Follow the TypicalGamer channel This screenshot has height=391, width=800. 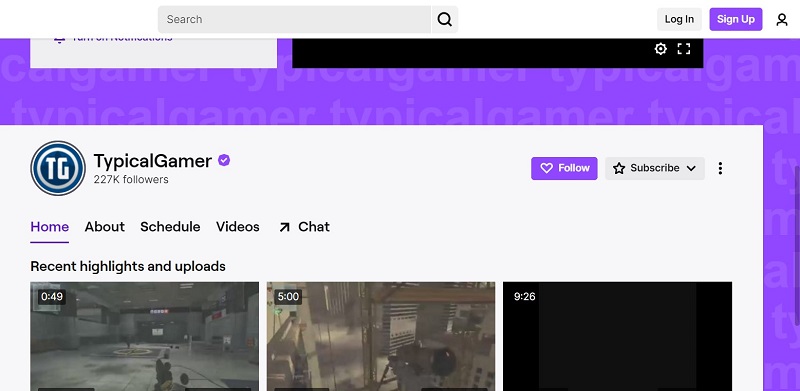click(564, 168)
